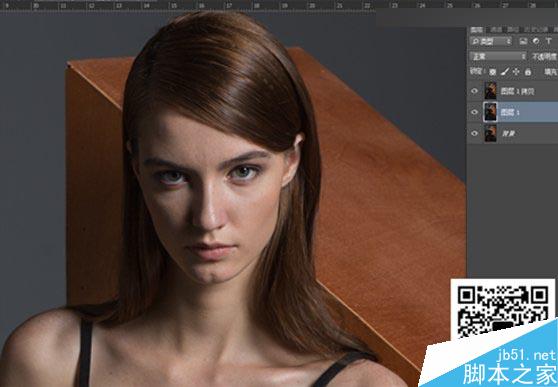Viewport: 558px width, 387px height.
Task: Click the lock position move icon
Action: pyautogui.click(x=516, y=72)
